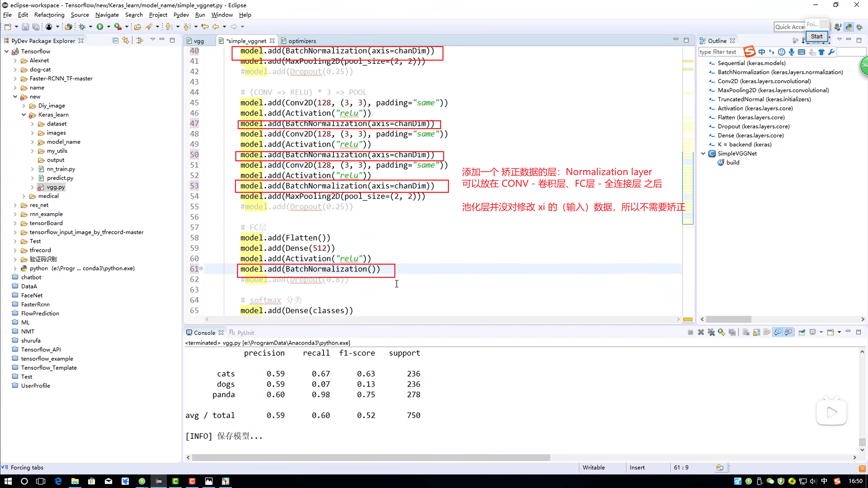
Task: Open the Navigate menu
Action: (x=107, y=15)
